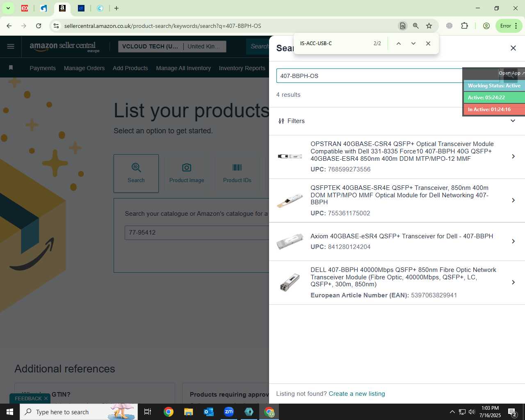
Task: Open the Chrome profile icon
Action: click(486, 26)
